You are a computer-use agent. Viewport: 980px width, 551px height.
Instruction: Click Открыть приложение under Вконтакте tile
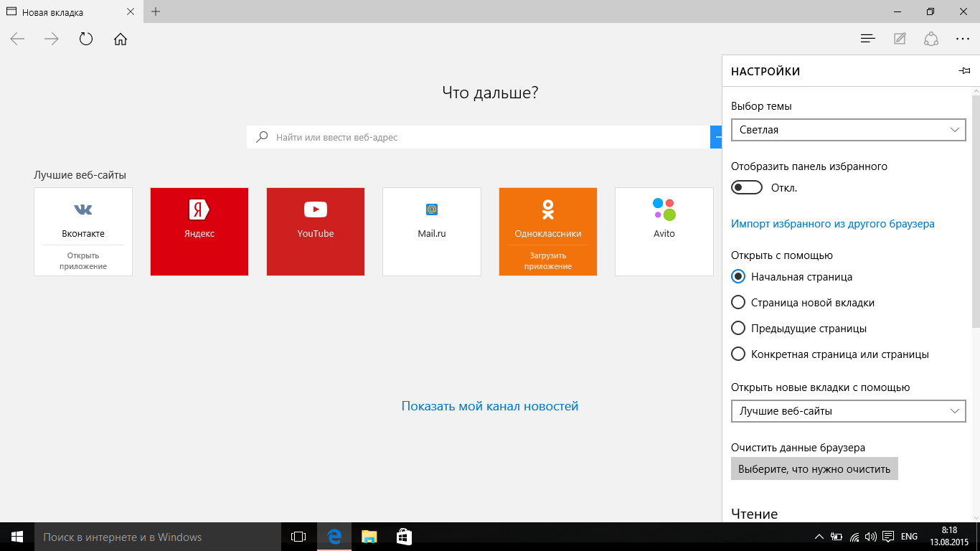point(83,260)
